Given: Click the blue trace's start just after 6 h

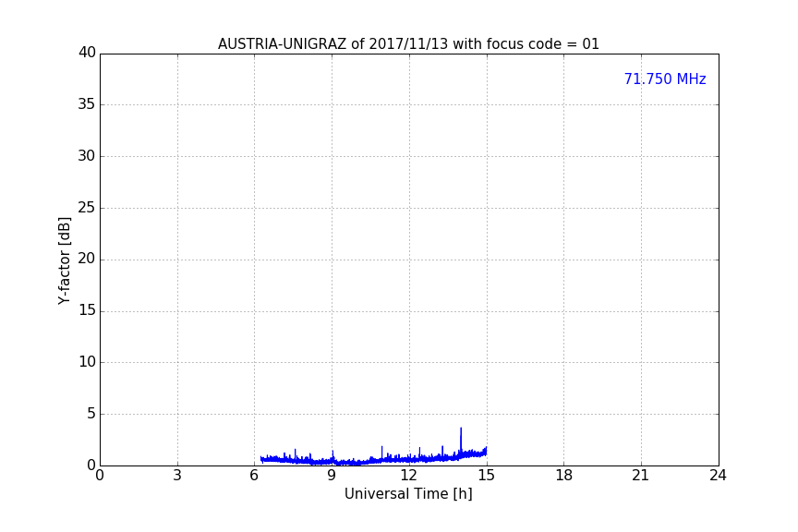Looking at the screenshot, I should (x=261, y=459).
